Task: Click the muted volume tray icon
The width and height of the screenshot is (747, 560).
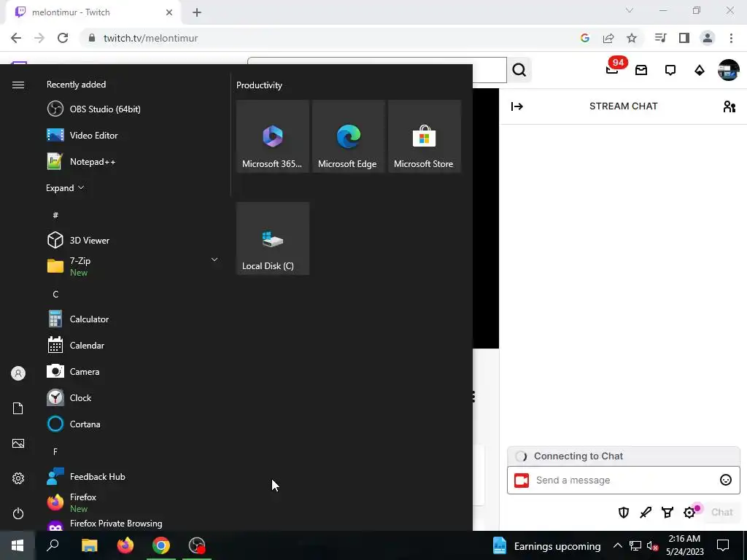Action: pyautogui.click(x=653, y=545)
